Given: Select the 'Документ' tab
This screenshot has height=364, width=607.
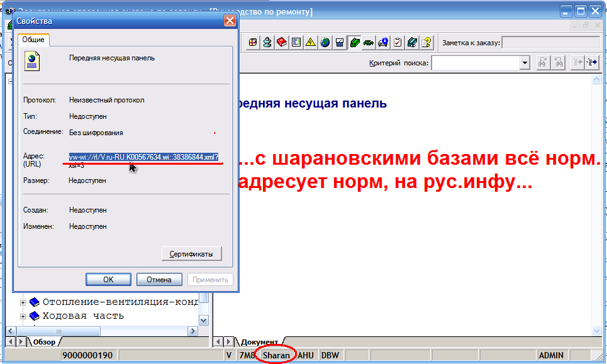Looking at the screenshot, I should click(x=259, y=342).
